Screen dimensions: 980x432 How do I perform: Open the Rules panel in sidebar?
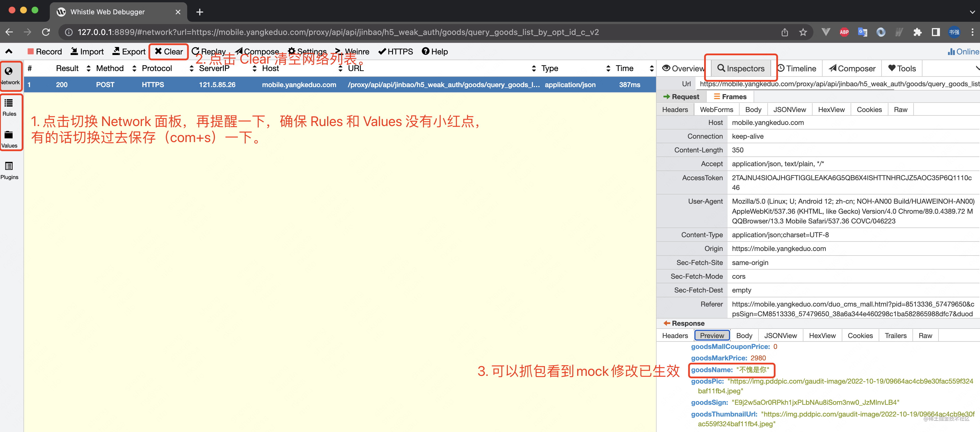click(x=9, y=108)
